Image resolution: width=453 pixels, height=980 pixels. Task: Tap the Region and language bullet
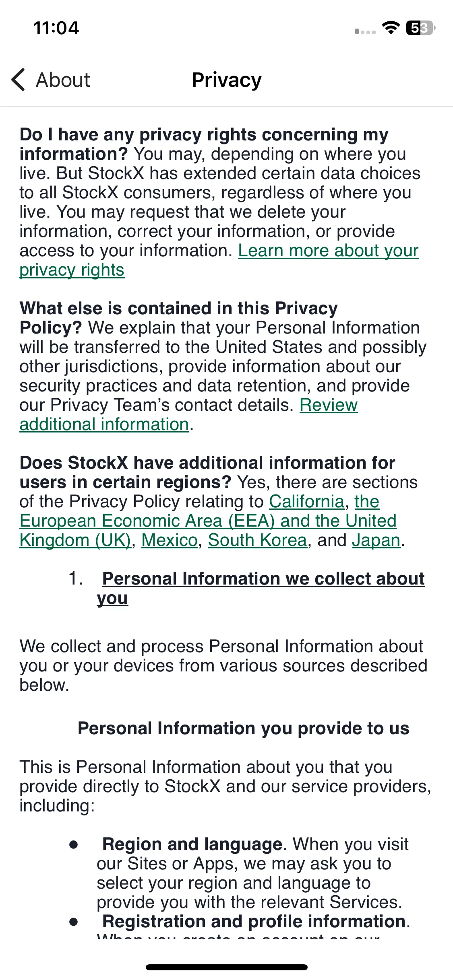click(x=192, y=844)
